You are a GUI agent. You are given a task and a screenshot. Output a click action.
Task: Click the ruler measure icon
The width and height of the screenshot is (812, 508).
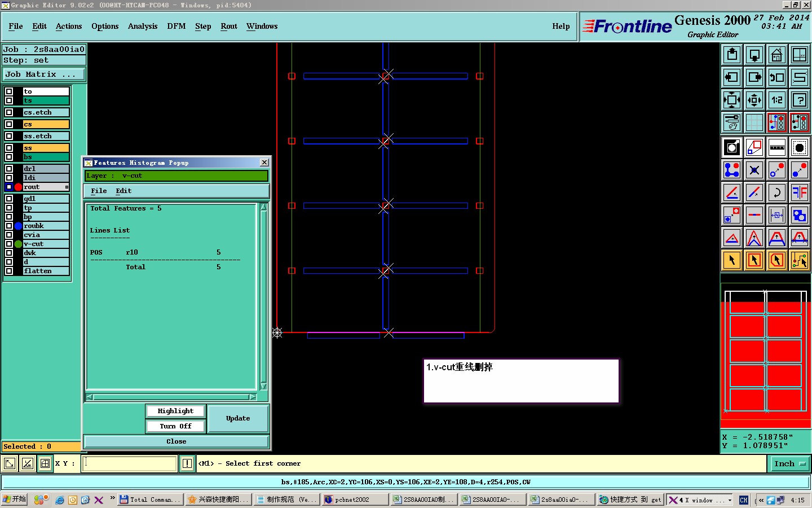click(777, 148)
